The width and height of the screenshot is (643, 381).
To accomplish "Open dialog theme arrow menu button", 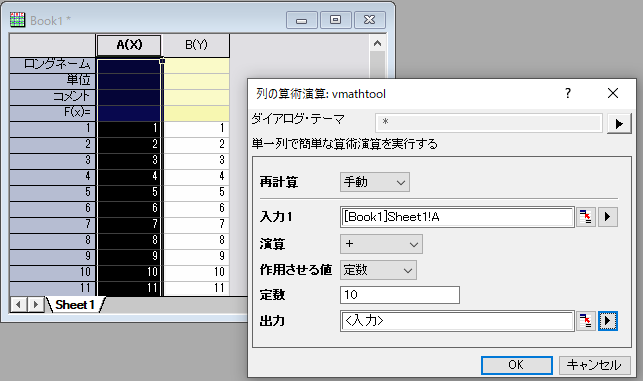I will click(618, 123).
